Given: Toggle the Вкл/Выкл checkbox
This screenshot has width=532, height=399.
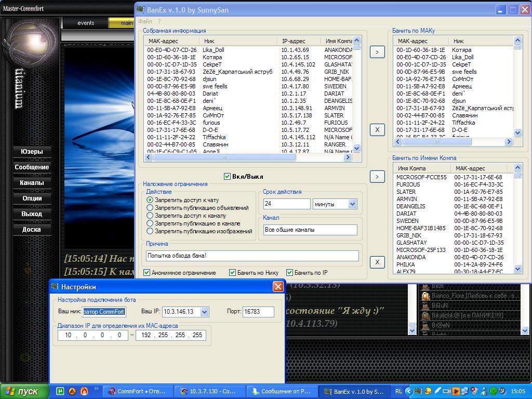Looking at the screenshot, I should tap(227, 177).
